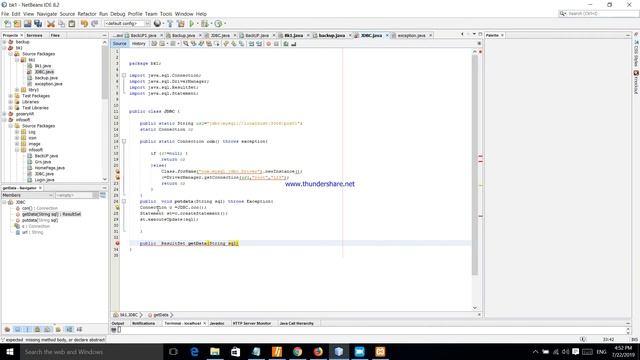
Task: Click the Stop Macro Recording icon
Action: tap(276, 44)
